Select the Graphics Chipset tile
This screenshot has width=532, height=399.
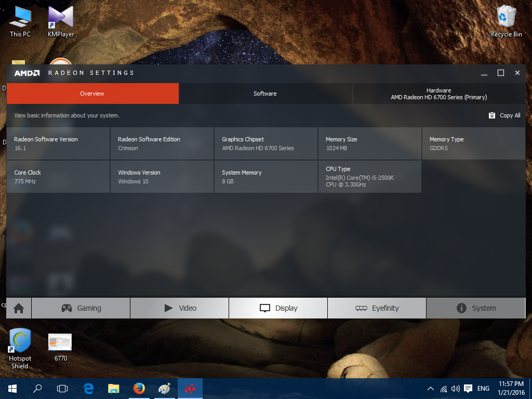pyautogui.click(x=266, y=143)
